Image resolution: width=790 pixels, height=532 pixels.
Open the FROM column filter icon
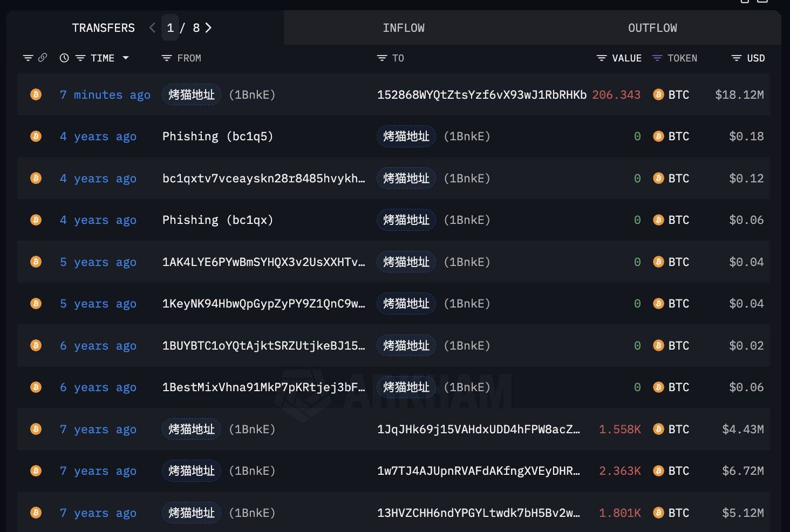[x=167, y=58]
